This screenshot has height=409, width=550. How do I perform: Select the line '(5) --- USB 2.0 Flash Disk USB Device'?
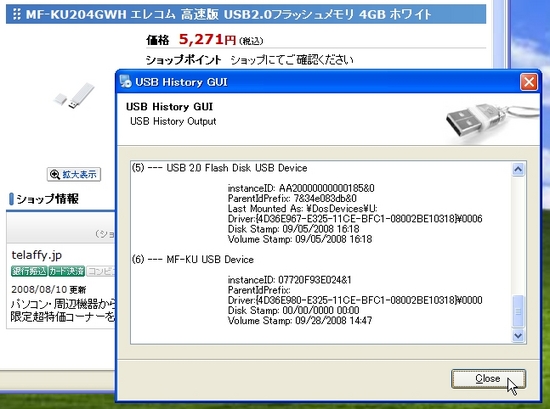[x=220, y=168]
